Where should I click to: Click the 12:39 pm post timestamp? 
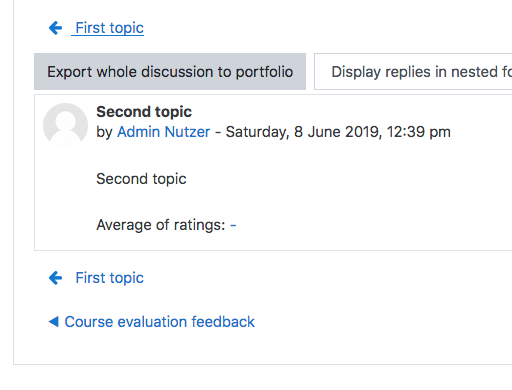[x=419, y=132]
